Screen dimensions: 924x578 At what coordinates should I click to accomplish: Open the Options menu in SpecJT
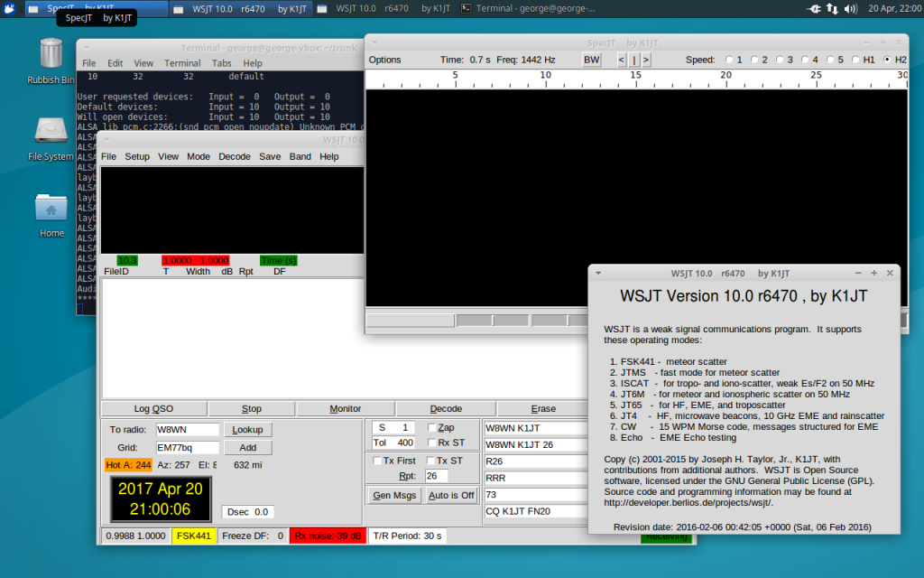384,60
